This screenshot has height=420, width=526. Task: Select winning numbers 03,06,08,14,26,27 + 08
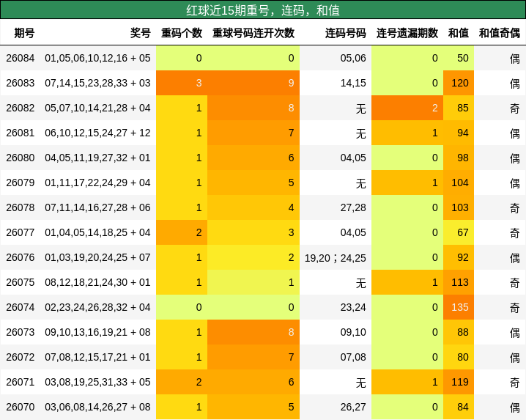point(97,407)
